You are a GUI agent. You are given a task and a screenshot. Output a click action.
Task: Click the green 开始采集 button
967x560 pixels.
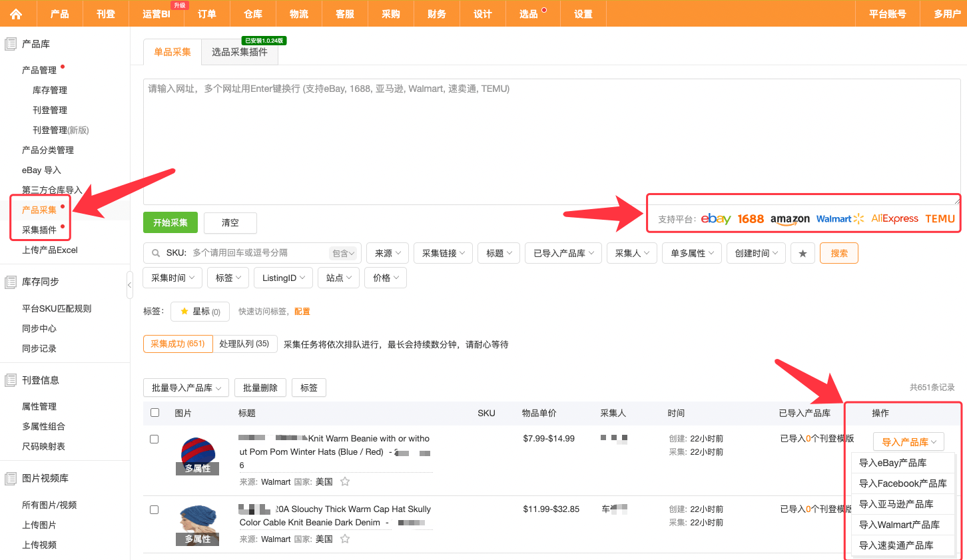pos(170,222)
